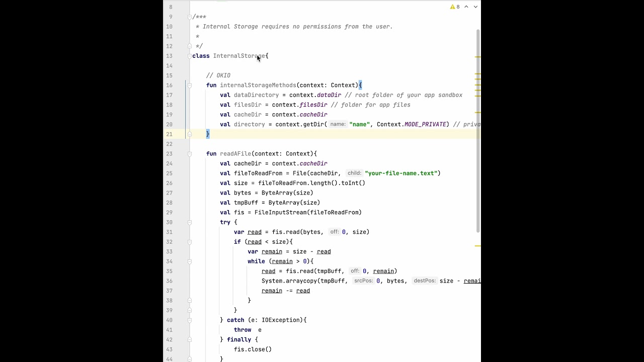644x362 pixels.
Task: Click the child: parameter hint
Action: pos(354,173)
